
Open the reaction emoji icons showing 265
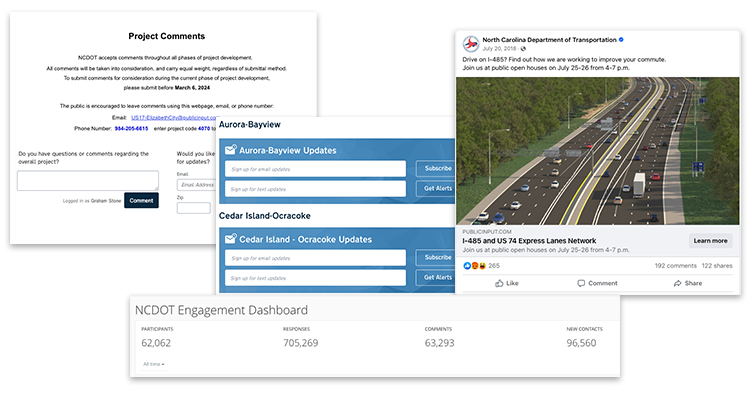pyautogui.click(x=474, y=266)
